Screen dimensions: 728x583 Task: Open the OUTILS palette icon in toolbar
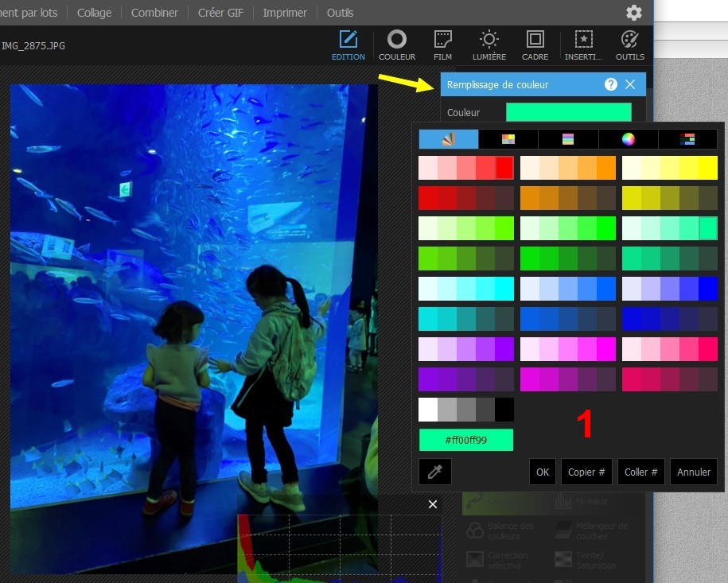[x=630, y=45]
